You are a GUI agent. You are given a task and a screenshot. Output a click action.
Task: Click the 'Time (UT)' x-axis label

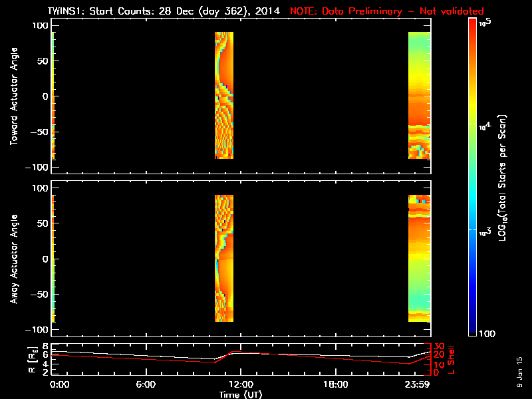click(x=241, y=394)
